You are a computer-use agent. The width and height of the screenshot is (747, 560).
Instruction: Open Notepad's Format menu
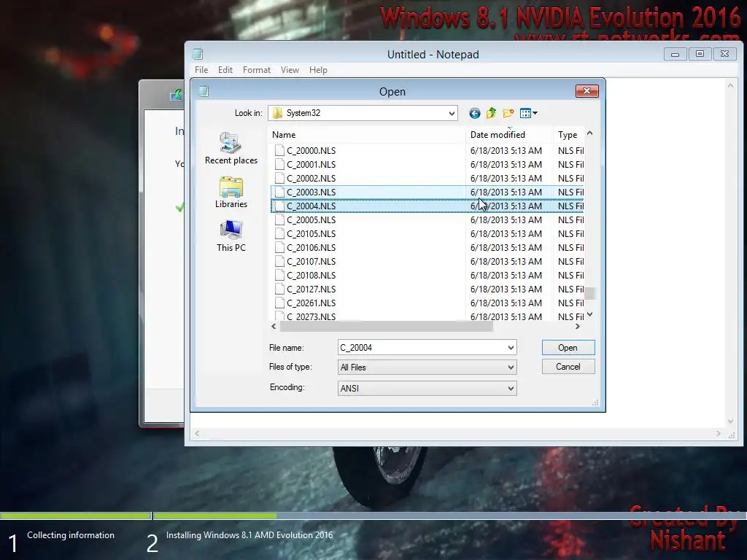[257, 70]
